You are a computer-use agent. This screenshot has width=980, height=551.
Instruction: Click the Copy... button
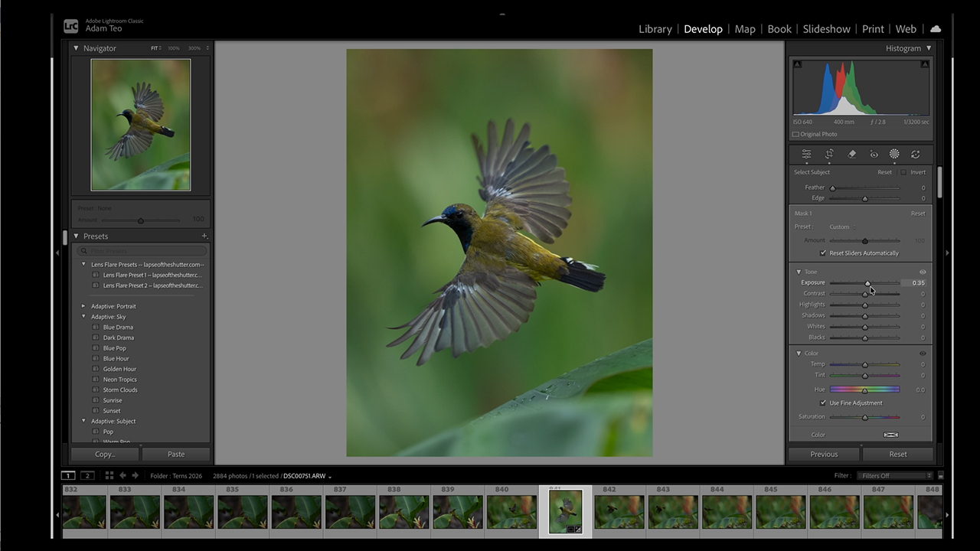[105, 454]
